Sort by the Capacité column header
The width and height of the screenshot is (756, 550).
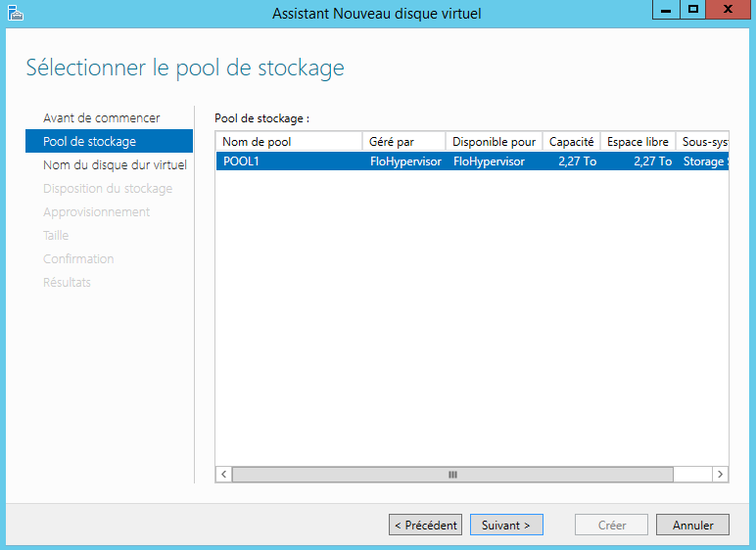571,142
